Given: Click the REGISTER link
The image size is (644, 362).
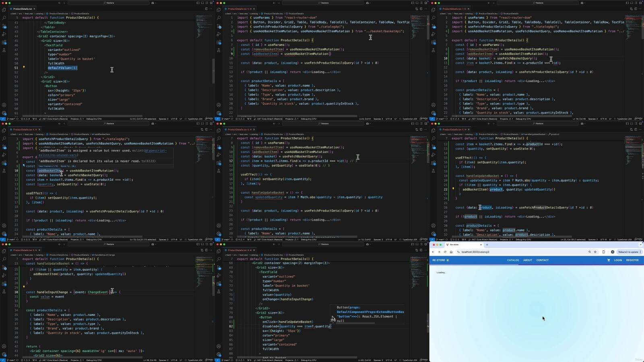Looking at the screenshot, I should point(632,260).
